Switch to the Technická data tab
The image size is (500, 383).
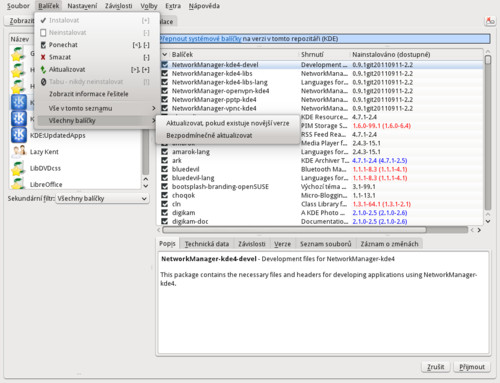click(207, 244)
